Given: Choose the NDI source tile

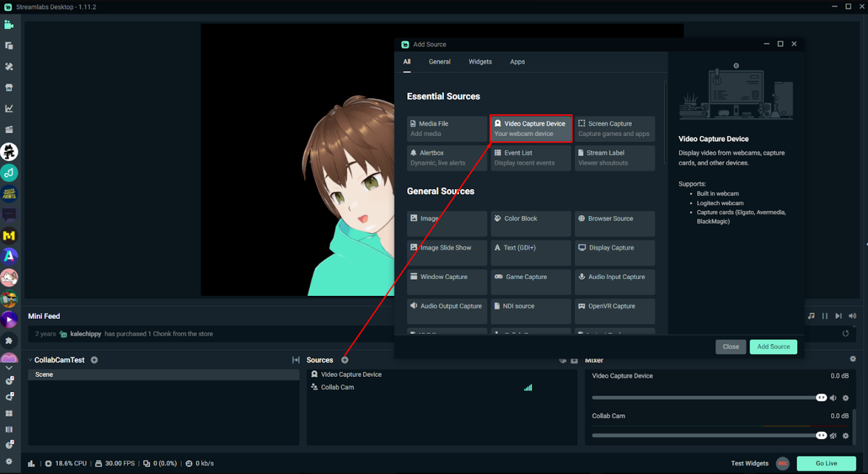Looking at the screenshot, I should coord(531,312).
